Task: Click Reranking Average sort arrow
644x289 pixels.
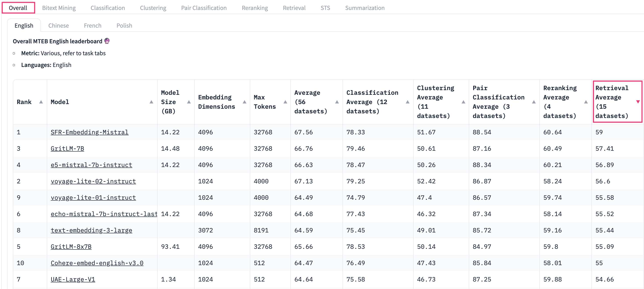Action: point(586,102)
